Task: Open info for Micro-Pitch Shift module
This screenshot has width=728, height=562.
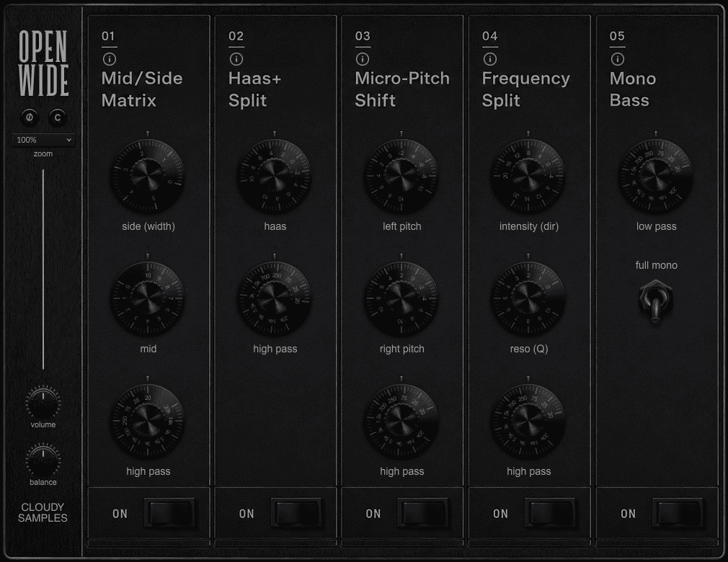Action: coord(363,59)
